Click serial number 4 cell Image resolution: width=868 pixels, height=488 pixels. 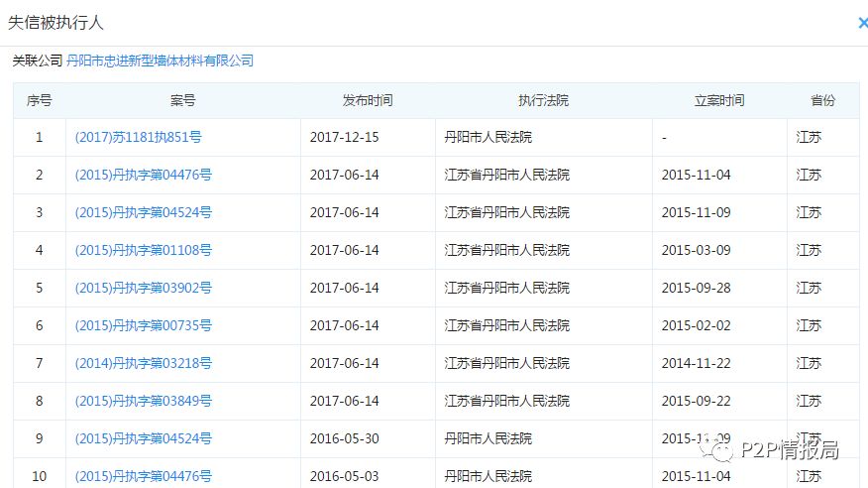click(40, 250)
